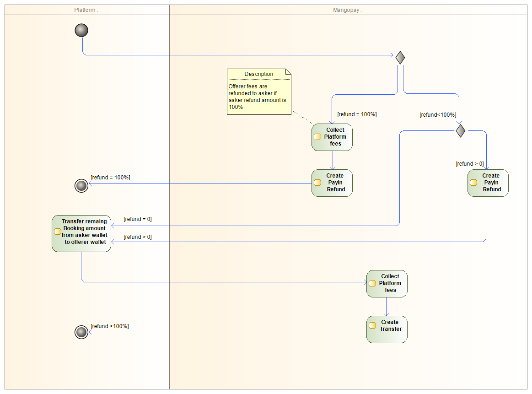
Task: Click the [refund = 0] guard label
Action: tap(138, 219)
